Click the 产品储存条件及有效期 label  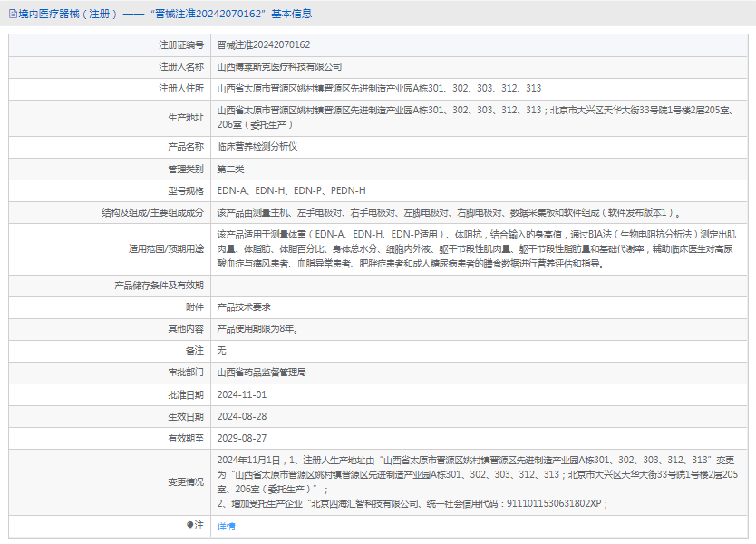tap(160, 286)
